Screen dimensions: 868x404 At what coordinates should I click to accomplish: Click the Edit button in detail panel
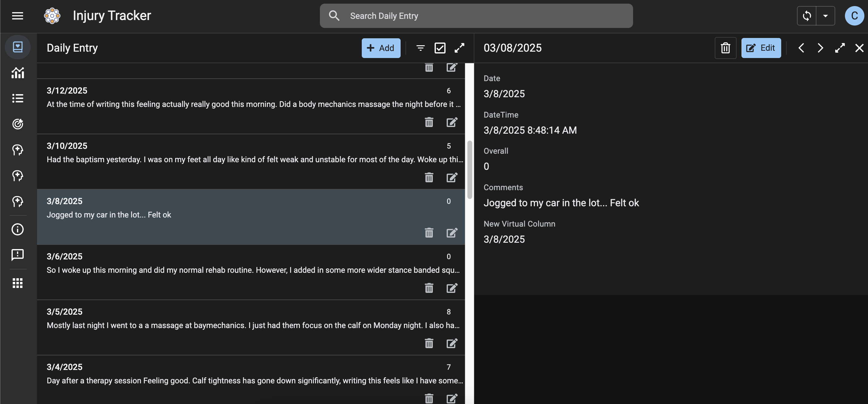(x=761, y=48)
